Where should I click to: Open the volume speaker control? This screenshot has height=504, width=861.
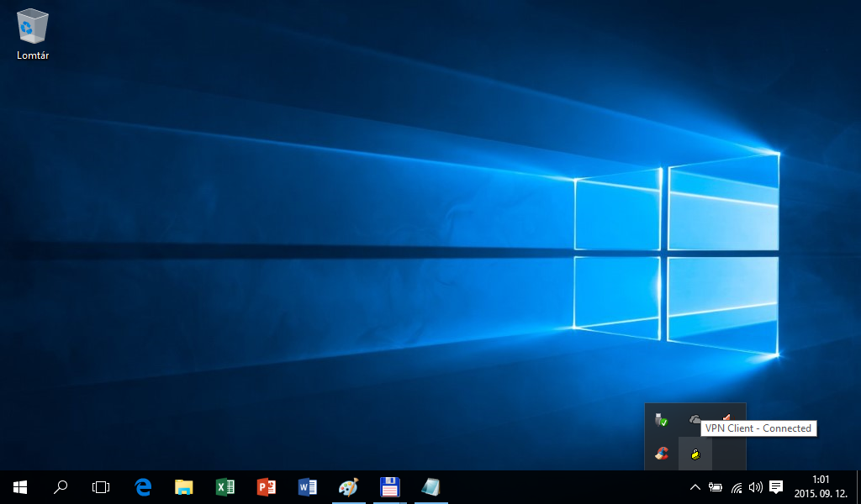[x=755, y=487]
